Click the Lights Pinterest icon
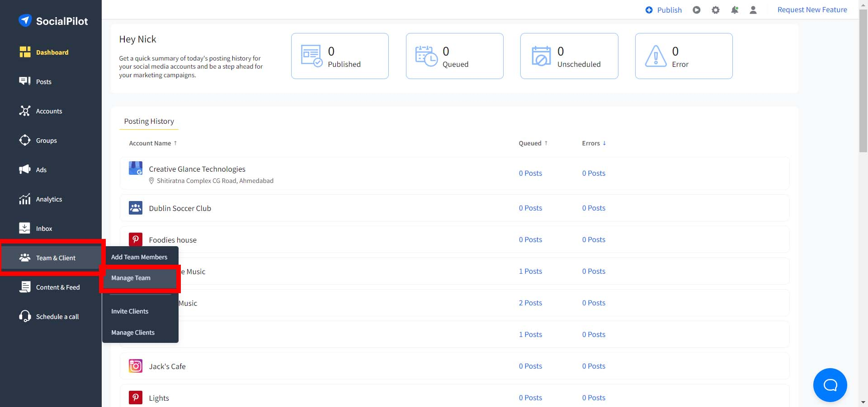Screen dimensions: 868x407 (136, 398)
